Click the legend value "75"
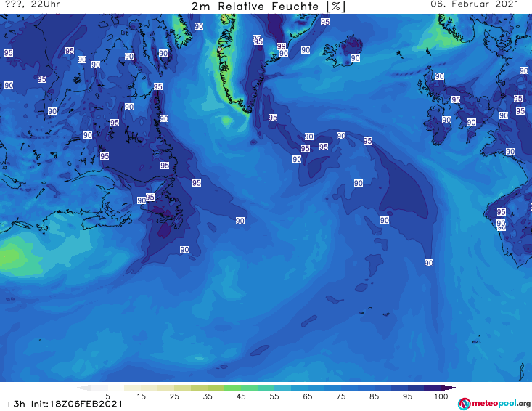The width and height of the screenshot is (532, 411). coord(341,396)
